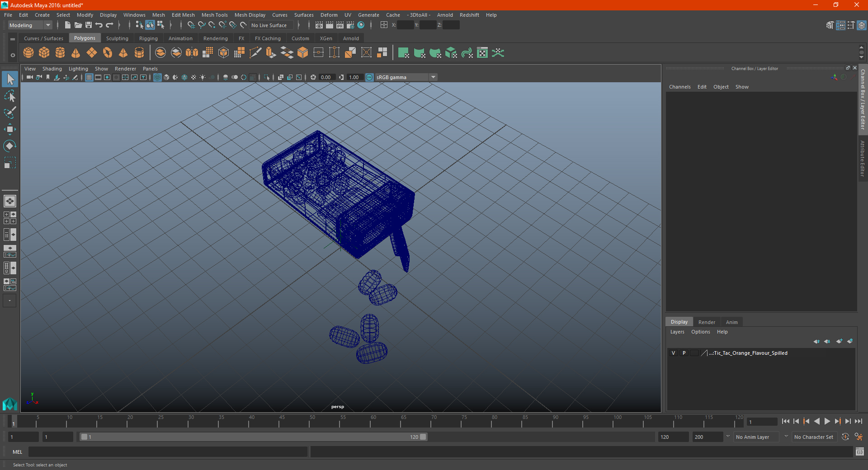This screenshot has width=868, height=470.
Task: Activate the Move tool in the toolbox
Action: (x=10, y=129)
